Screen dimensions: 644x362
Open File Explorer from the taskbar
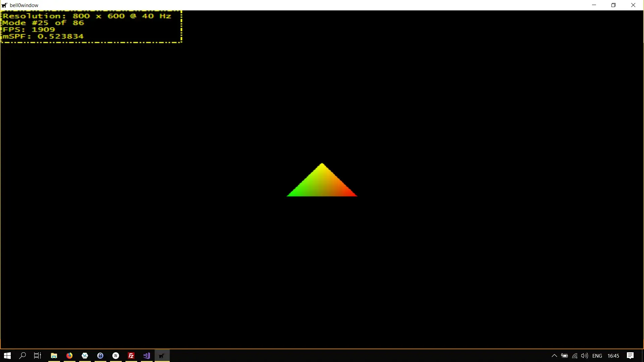pyautogui.click(x=54, y=356)
